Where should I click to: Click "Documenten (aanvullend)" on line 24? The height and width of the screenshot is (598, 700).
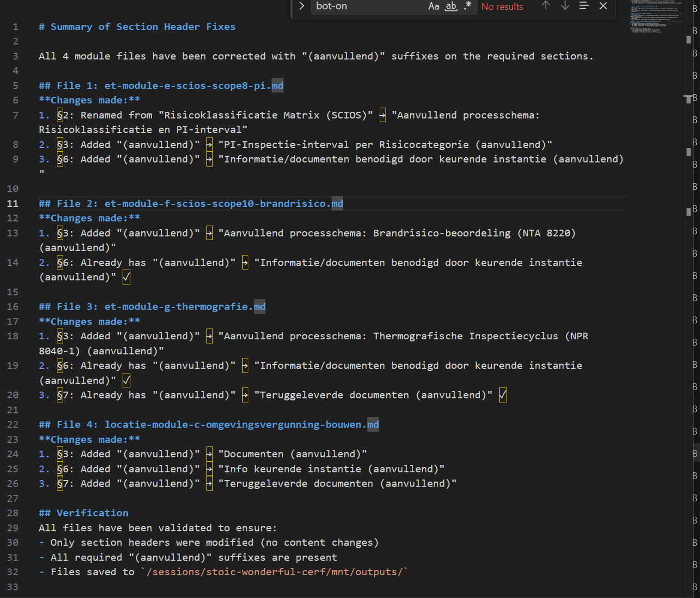coord(292,454)
